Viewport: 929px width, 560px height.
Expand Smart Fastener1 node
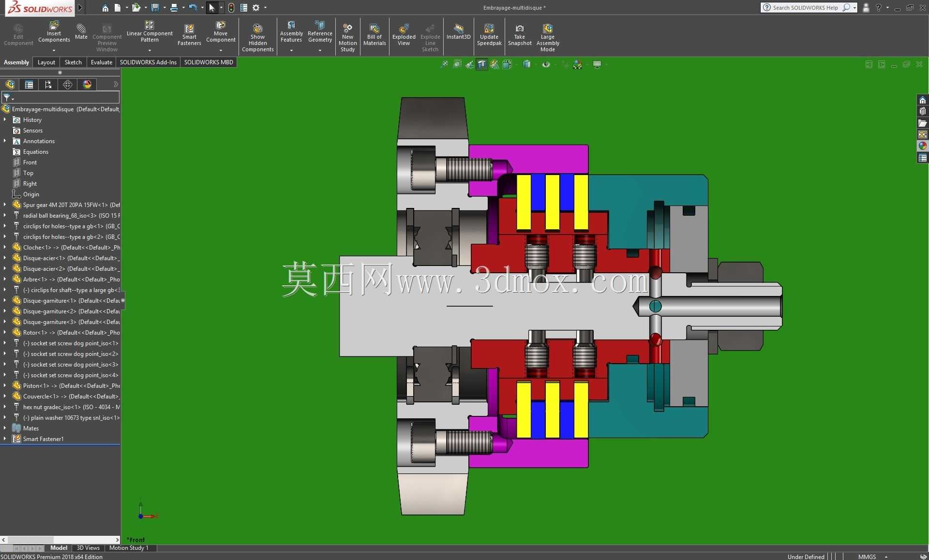click(5, 439)
